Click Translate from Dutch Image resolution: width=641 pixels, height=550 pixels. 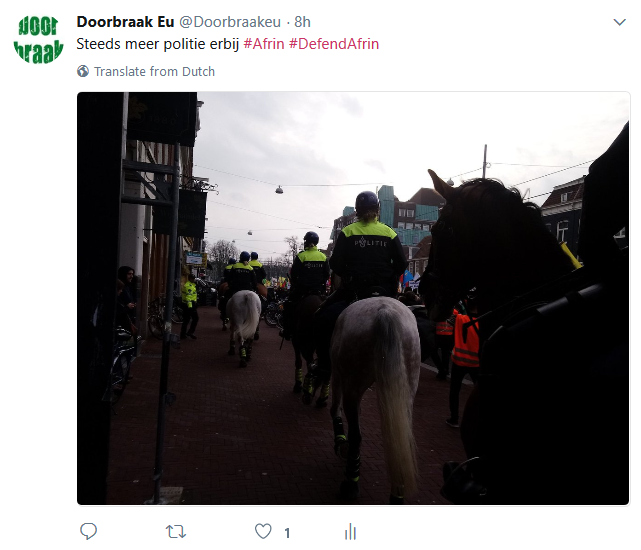[154, 72]
